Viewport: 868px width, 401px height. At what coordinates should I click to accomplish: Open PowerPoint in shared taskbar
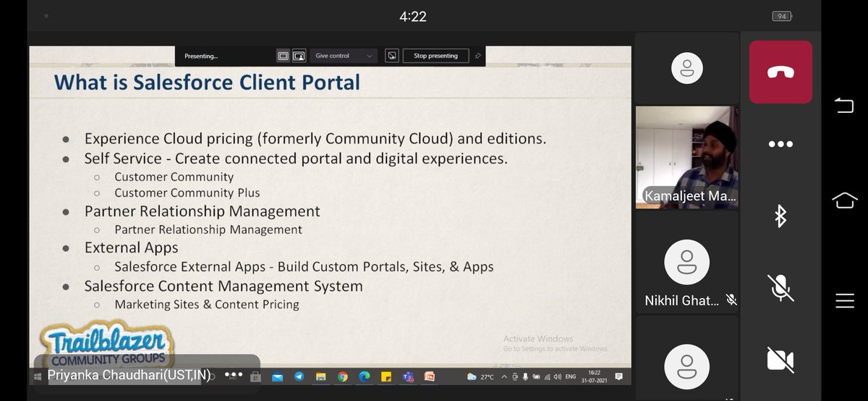pyautogui.click(x=429, y=376)
